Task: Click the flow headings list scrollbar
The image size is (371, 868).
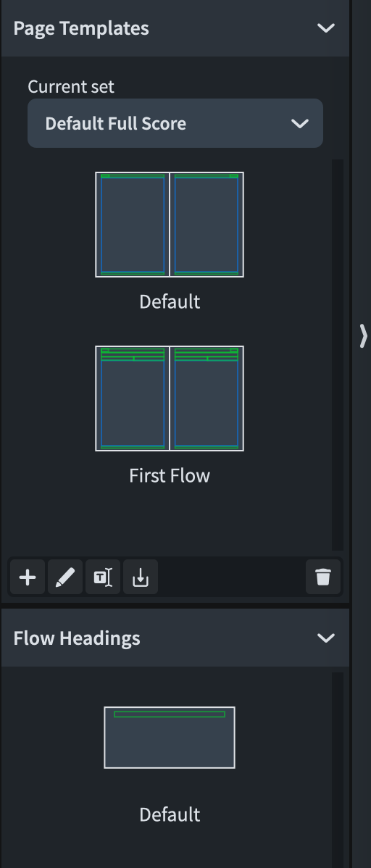Action: pyautogui.click(x=338, y=770)
